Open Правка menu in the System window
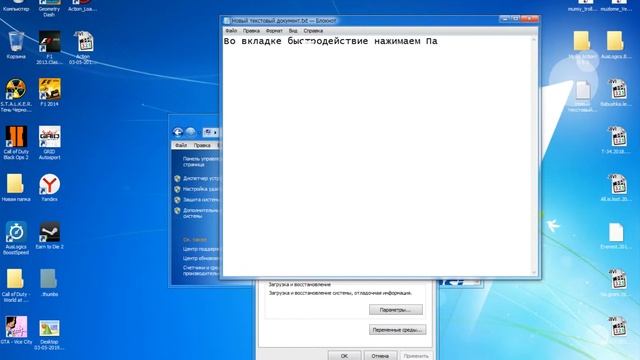 [x=202, y=145]
